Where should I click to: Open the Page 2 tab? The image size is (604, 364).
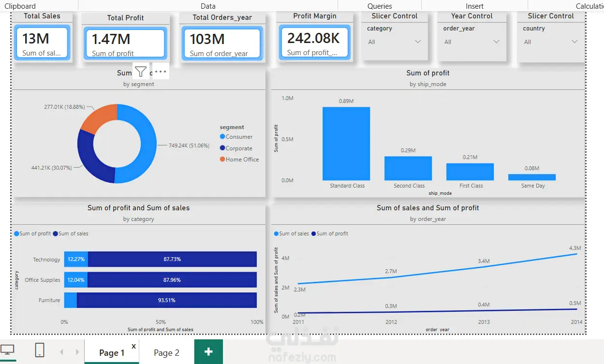(166, 353)
